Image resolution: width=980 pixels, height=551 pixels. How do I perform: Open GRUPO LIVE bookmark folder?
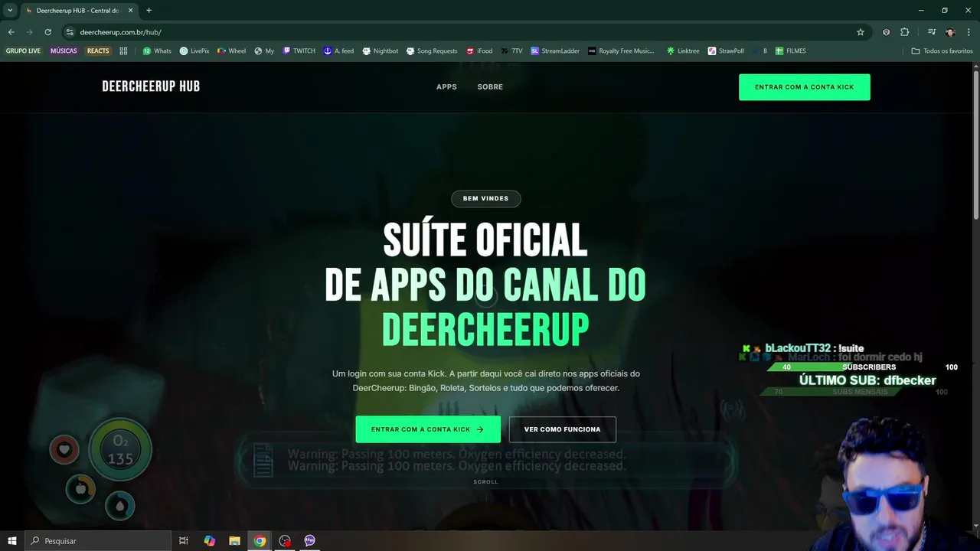(23, 51)
